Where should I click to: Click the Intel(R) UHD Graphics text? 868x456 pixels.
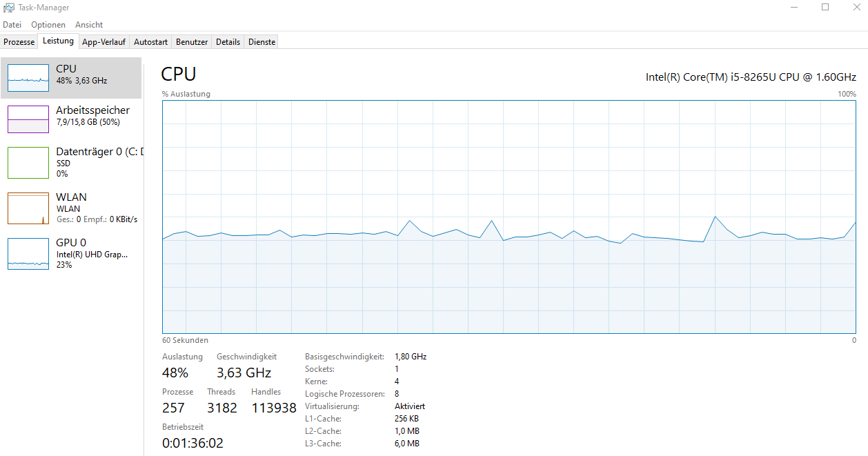(x=92, y=255)
